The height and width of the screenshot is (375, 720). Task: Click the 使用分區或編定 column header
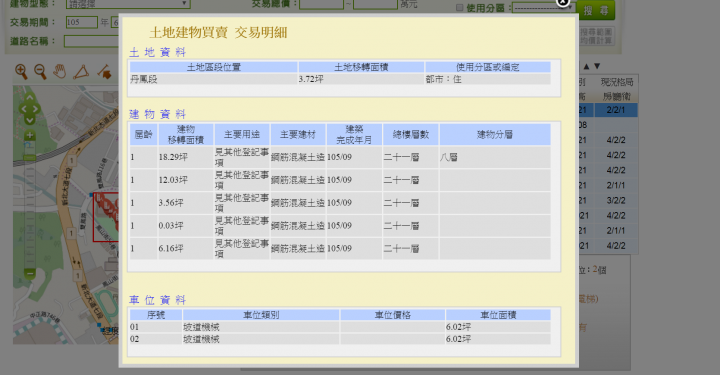point(488,67)
